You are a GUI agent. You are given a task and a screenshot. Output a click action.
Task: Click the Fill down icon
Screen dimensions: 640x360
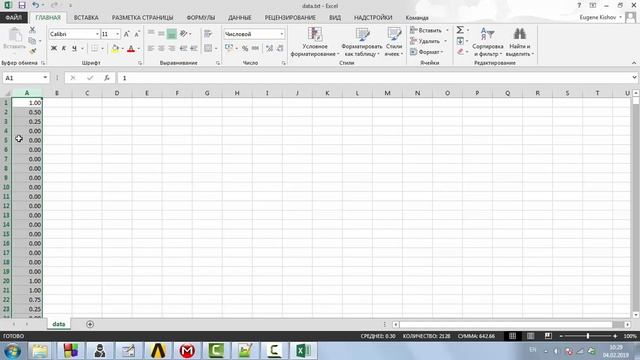coord(460,41)
